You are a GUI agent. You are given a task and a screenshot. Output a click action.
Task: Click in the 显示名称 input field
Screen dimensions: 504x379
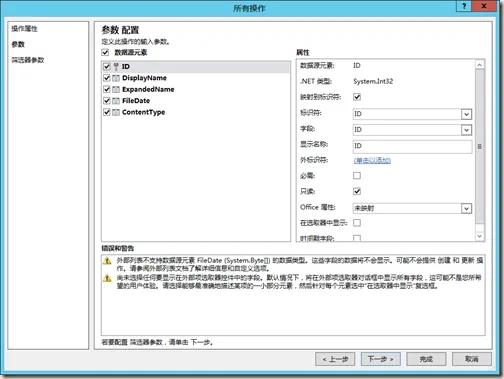click(x=412, y=146)
